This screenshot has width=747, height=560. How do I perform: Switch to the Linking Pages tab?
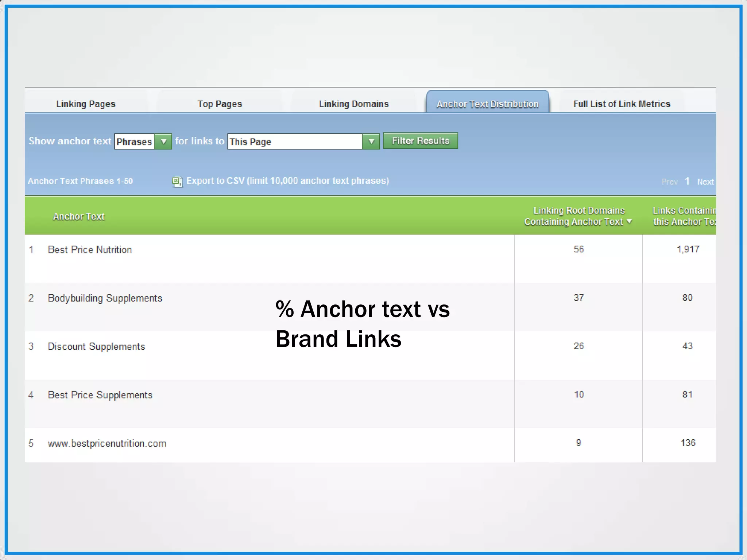[86, 104]
